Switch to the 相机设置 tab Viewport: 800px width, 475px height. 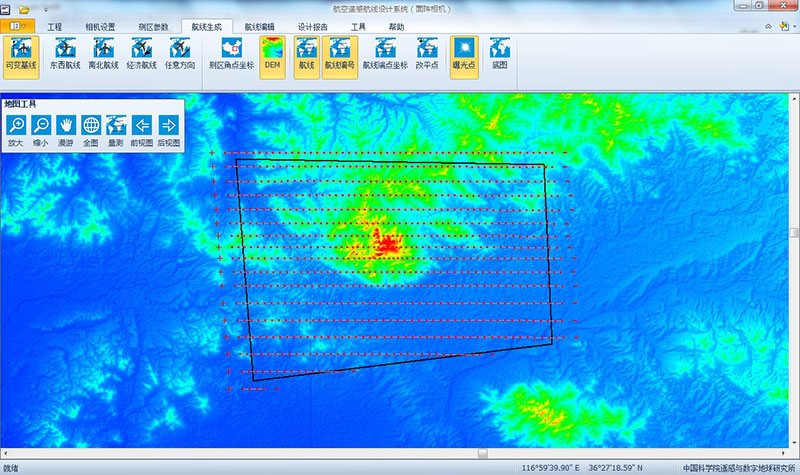99,26
